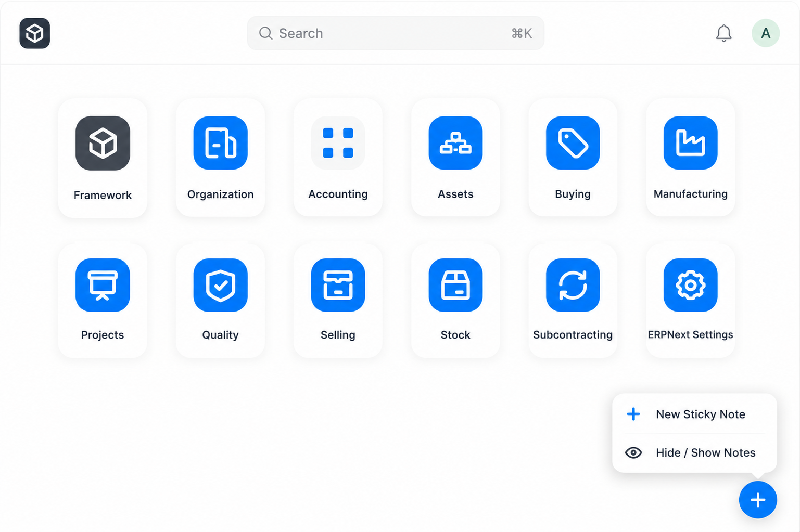Click the Search input field
Viewport: 800px width, 532px height.
(x=396, y=33)
